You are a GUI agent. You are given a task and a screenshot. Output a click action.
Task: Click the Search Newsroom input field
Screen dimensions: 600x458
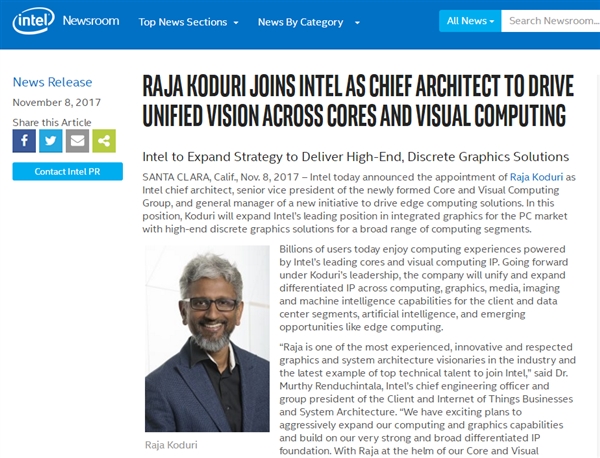551,21
